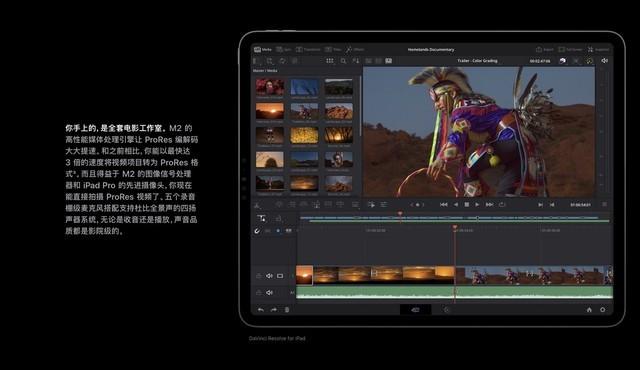Click the Homelands Documentary project title
Image resolution: width=640 pixels, height=370 pixels.
point(431,49)
